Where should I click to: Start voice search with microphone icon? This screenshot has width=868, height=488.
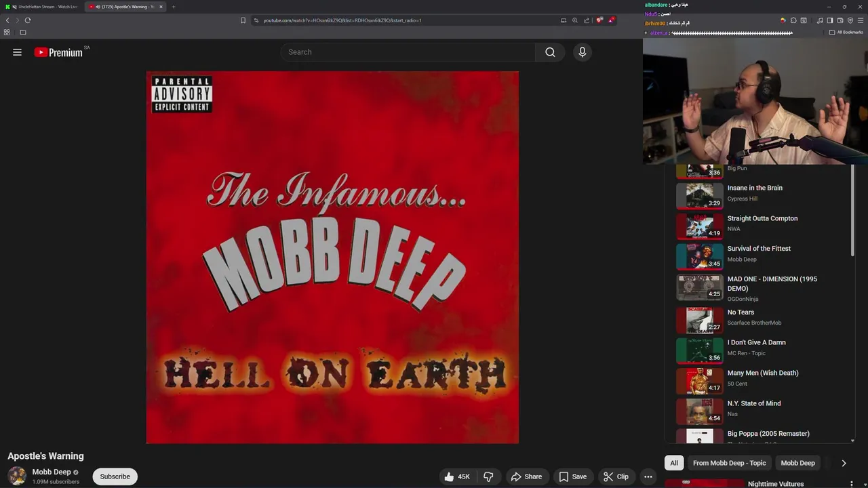point(582,52)
